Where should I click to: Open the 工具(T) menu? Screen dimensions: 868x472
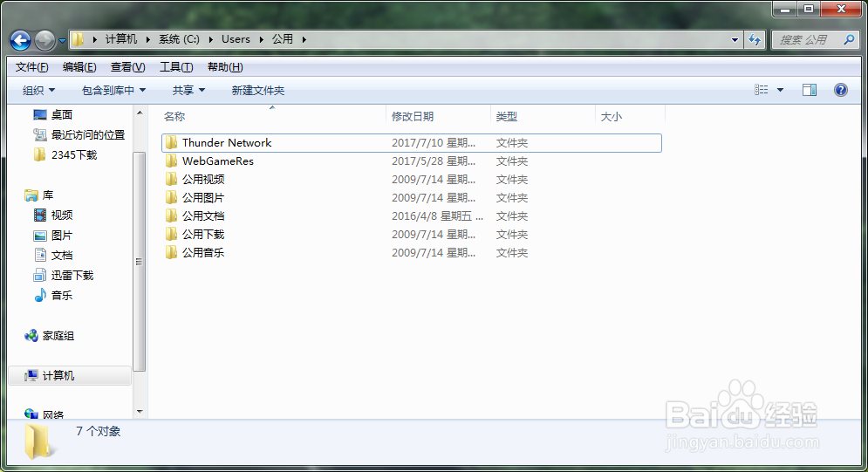click(176, 67)
